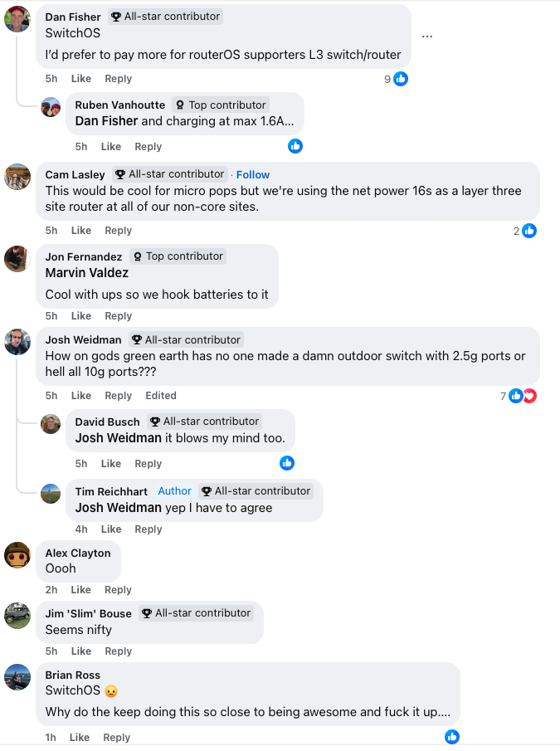Click the heart reaction icon on Josh Weidman's comment

pyautogui.click(x=529, y=396)
